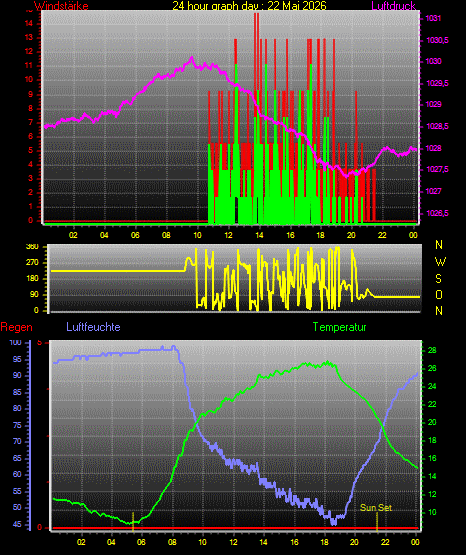Click the 270 wind direction axis value
This screenshot has height=555, width=466.
coord(32,263)
